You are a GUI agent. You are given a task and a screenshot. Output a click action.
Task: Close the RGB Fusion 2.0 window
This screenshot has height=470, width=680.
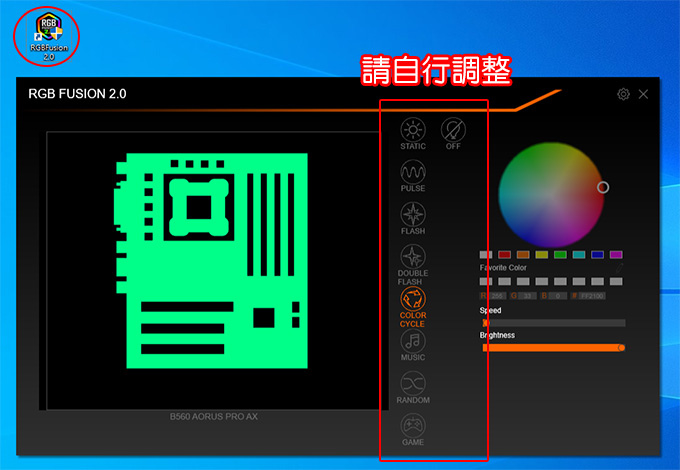pyautogui.click(x=643, y=94)
